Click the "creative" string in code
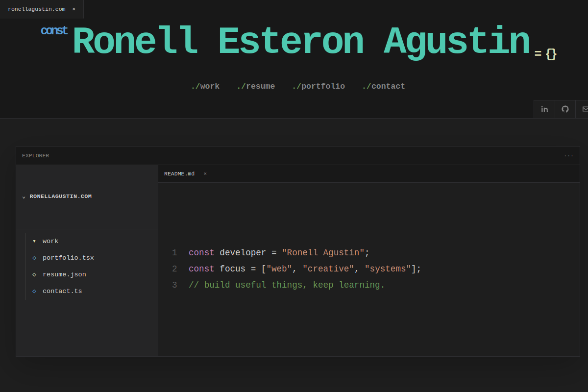This screenshot has height=392, width=588. (328, 269)
